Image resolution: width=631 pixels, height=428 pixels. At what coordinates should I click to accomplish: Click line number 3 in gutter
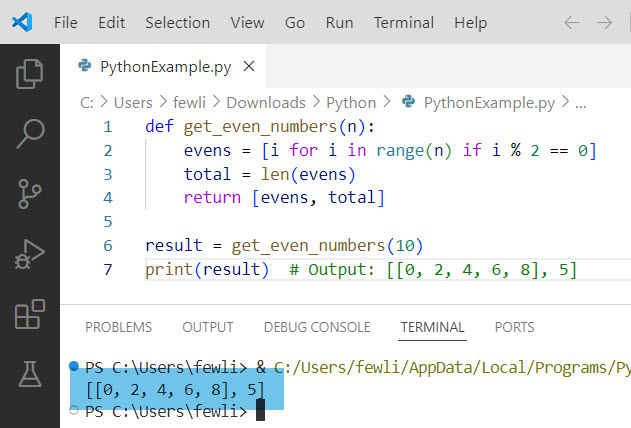pyautogui.click(x=107, y=174)
